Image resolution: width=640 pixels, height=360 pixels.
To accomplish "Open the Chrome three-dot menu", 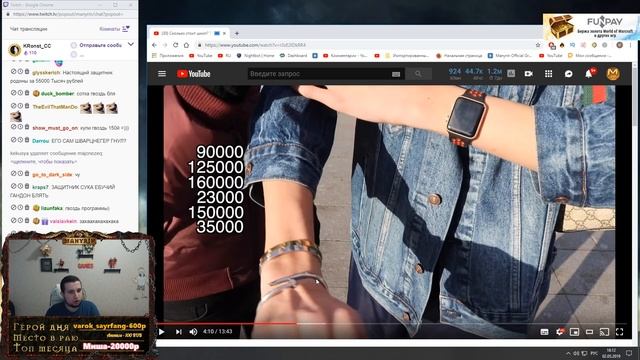I will click(x=631, y=45).
